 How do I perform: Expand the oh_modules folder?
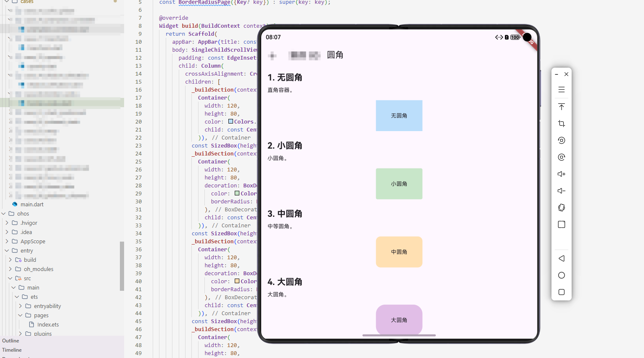pos(10,268)
